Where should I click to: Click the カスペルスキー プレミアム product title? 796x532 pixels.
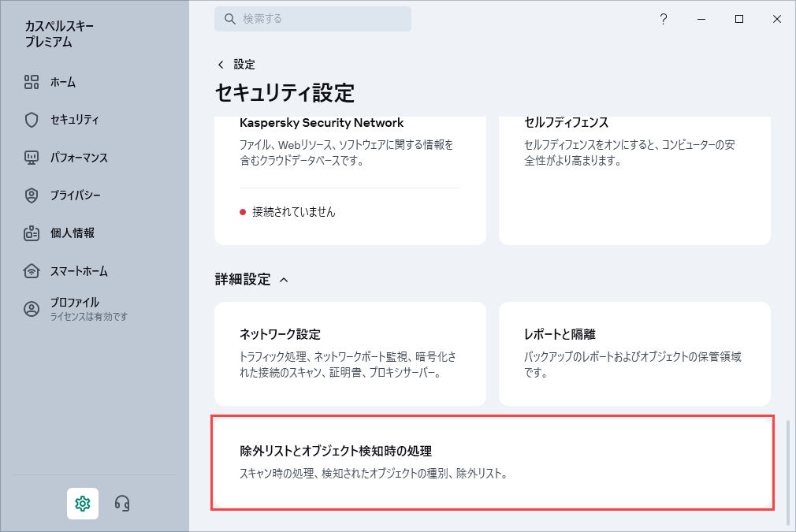coord(59,34)
